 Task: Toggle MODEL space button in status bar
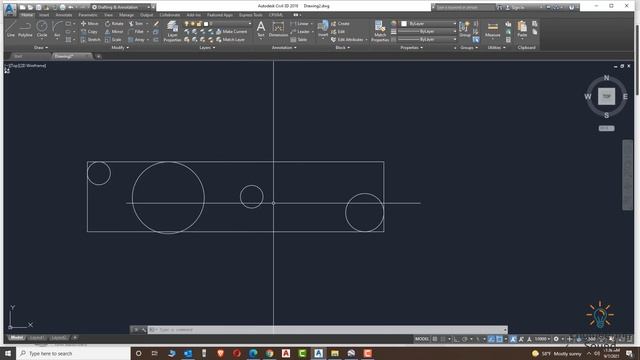click(x=422, y=339)
